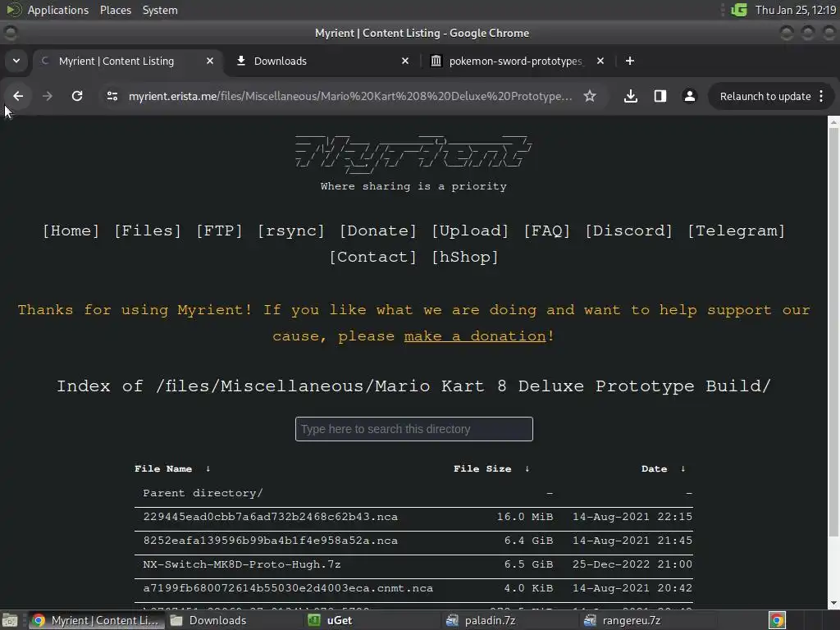This screenshot has height=630, width=840.
Task: Download NX-Switch-MK8D-Proto-Hugh.7z file
Action: pos(242,564)
